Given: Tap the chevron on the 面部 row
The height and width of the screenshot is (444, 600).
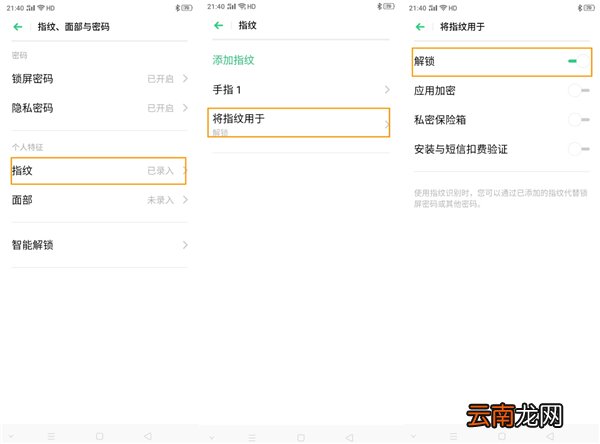Looking at the screenshot, I should click(185, 200).
